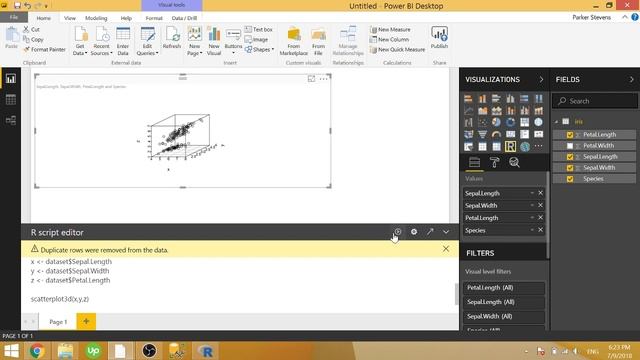The width and height of the screenshot is (640, 360).
Task: Choose the pie chart visualization
Action: click(x=496, y=122)
